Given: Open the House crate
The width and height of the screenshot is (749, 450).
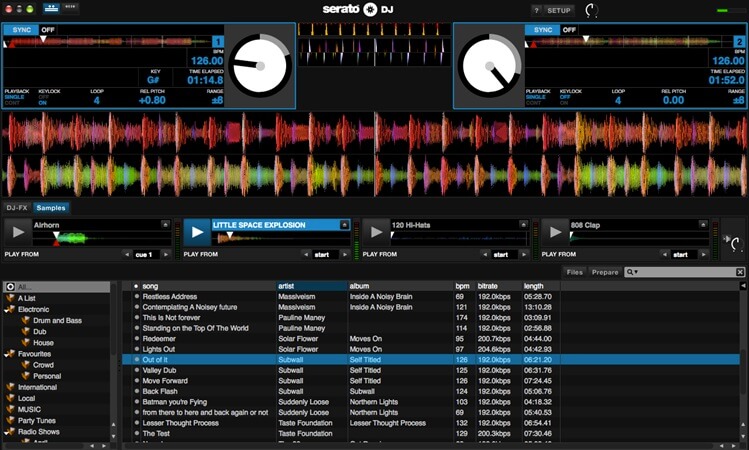Looking at the screenshot, I should pyautogui.click(x=43, y=343).
